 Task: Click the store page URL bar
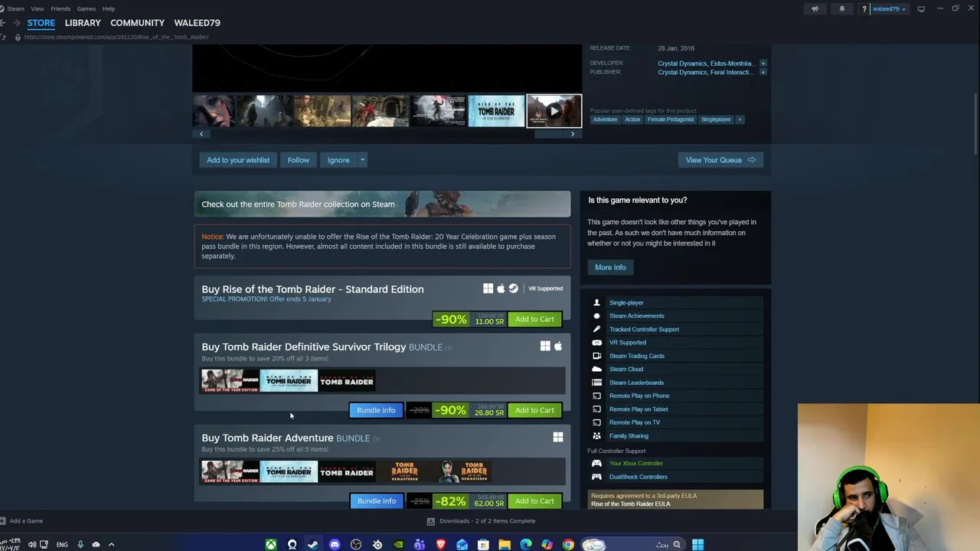[116, 37]
